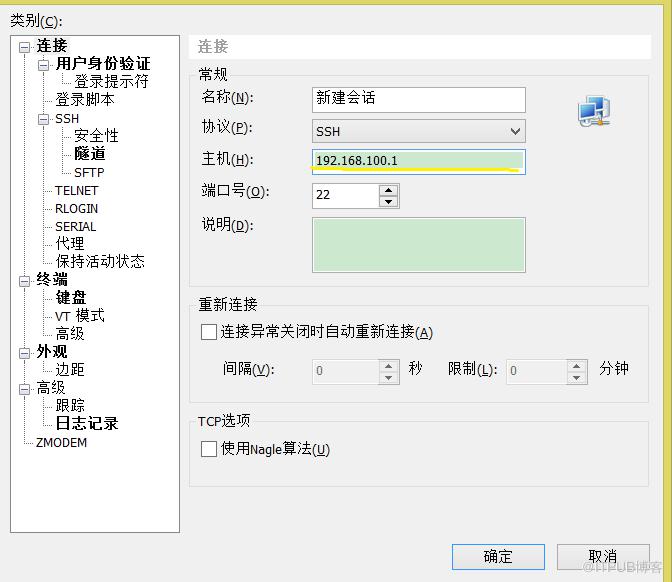The width and height of the screenshot is (672, 582).
Task: Click the 取消 button
Action: coord(603,557)
